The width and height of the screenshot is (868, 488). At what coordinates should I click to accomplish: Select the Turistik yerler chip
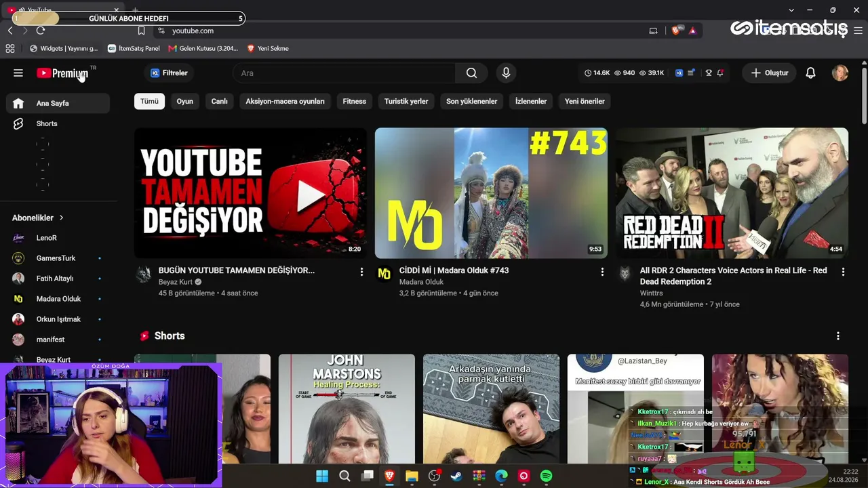[406, 101]
